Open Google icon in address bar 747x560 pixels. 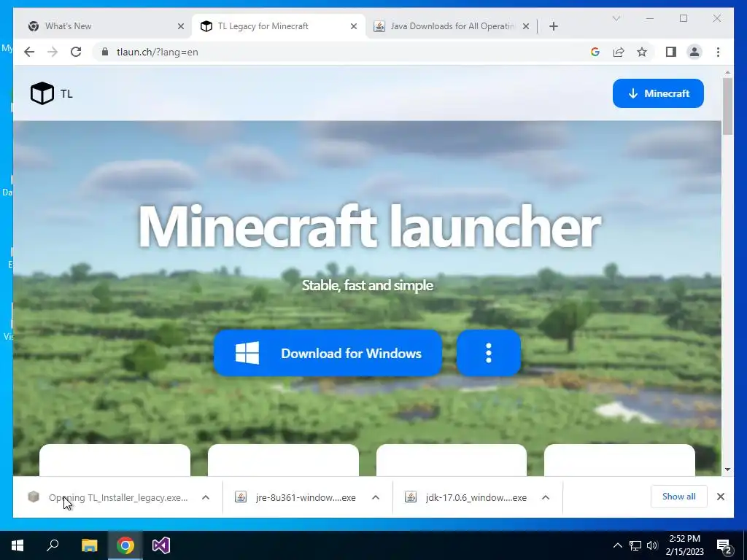tap(595, 52)
